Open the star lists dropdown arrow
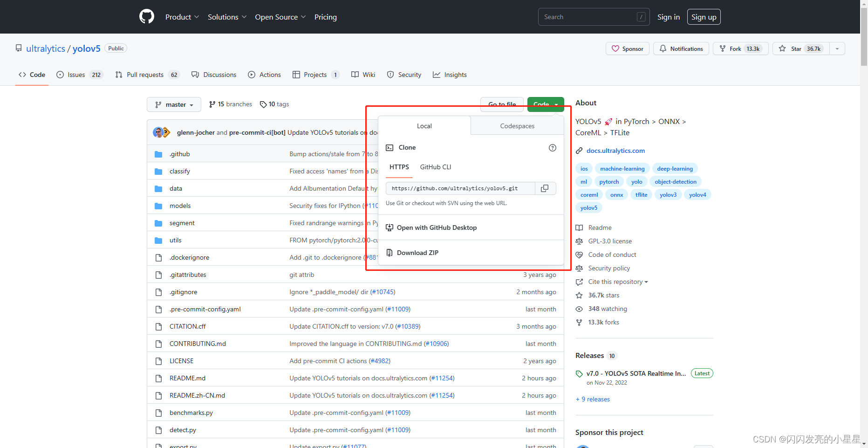 837,48
